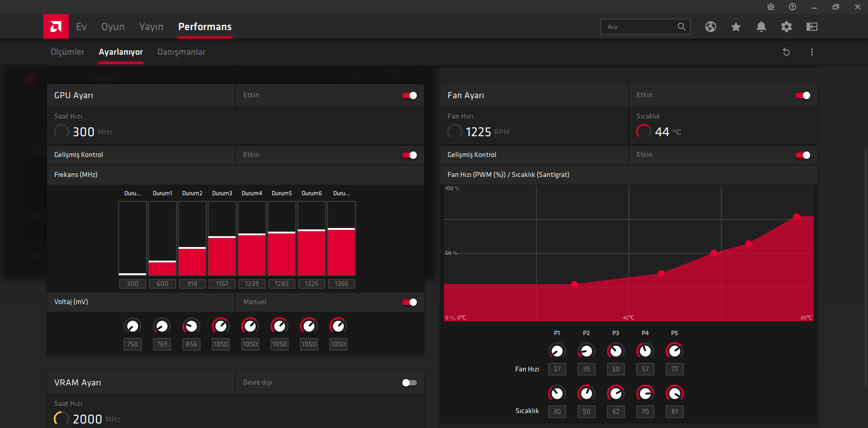868x428 pixels.
Task: Toggle the sidebar panel icon
Action: [812, 27]
